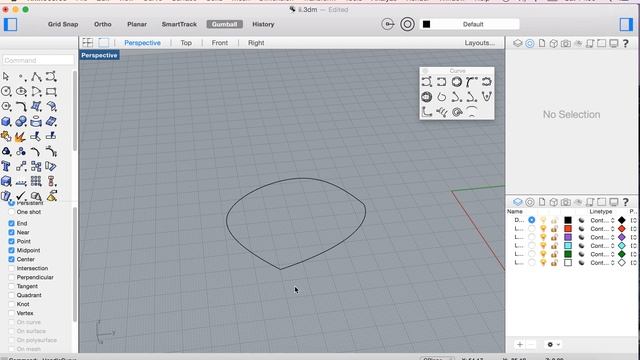Image resolution: width=640 pixels, height=360 pixels.
Task: Select the Rectangle tool in left toolbar
Action: pos(51,91)
